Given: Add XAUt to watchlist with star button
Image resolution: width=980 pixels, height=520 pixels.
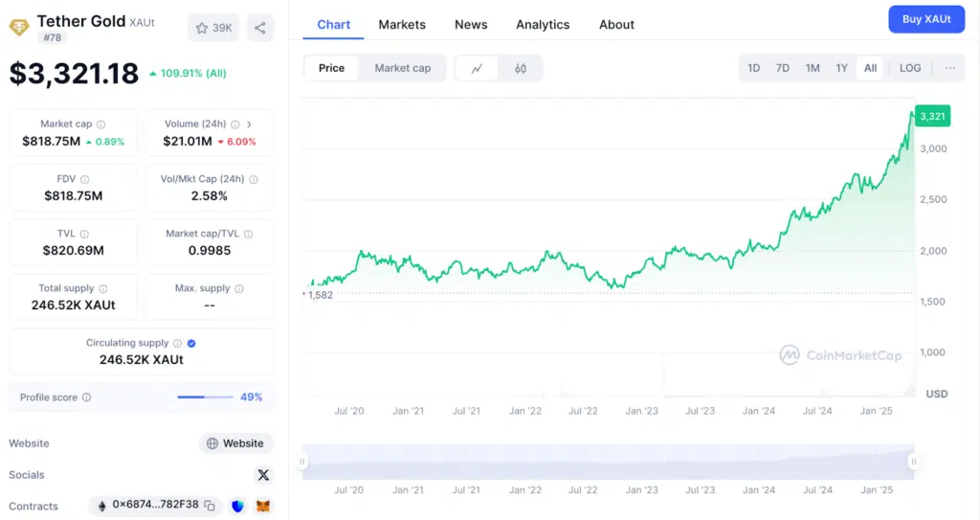Looking at the screenshot, I should click(x=213, y=28).
